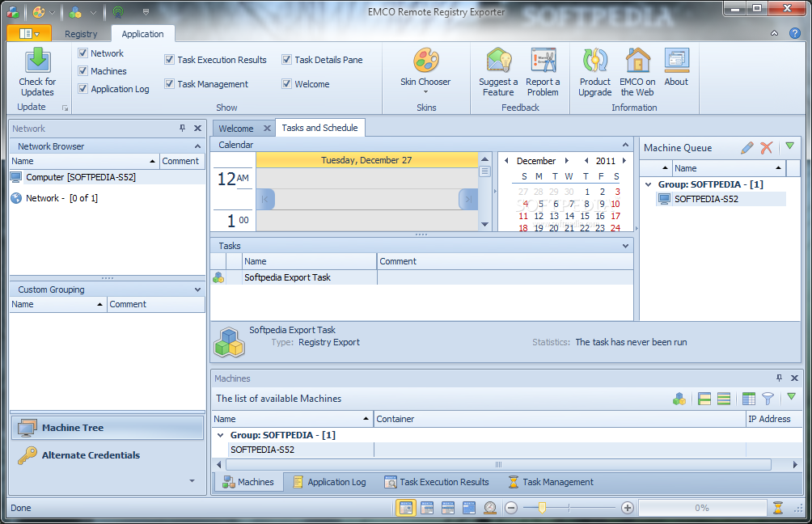812x524 pixels.
Task: Toggle Task Details Pane checkbox
Action: point(286,60)
